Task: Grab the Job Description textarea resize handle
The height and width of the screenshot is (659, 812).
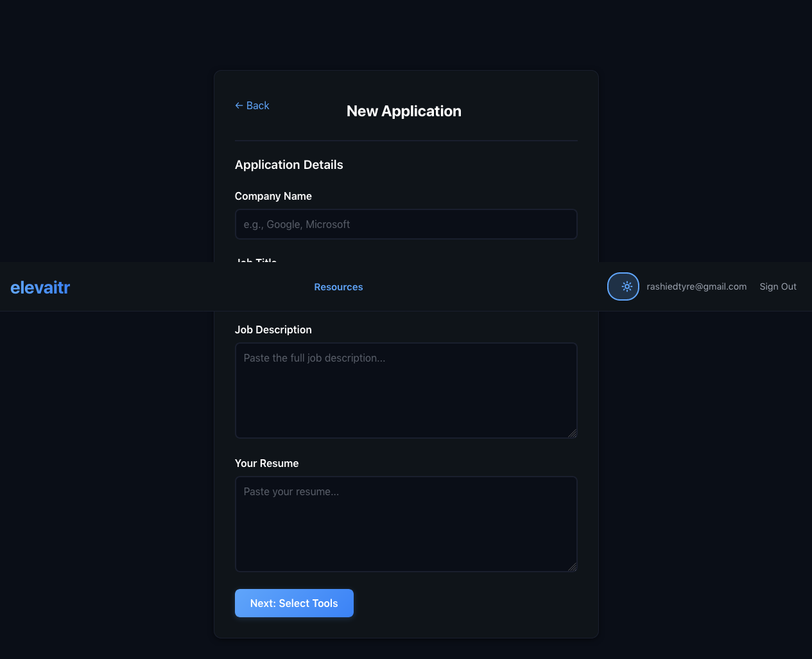Action: coord(572,434)
